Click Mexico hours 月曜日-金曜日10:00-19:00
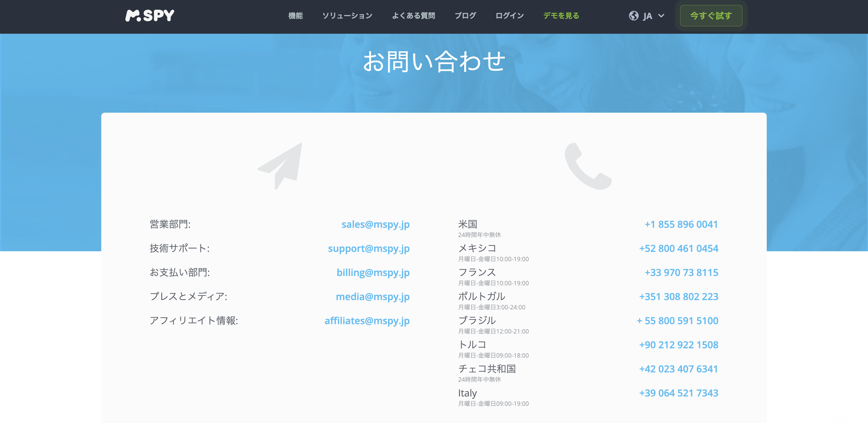This screenshot has height=423, width=868. [493, 259]
